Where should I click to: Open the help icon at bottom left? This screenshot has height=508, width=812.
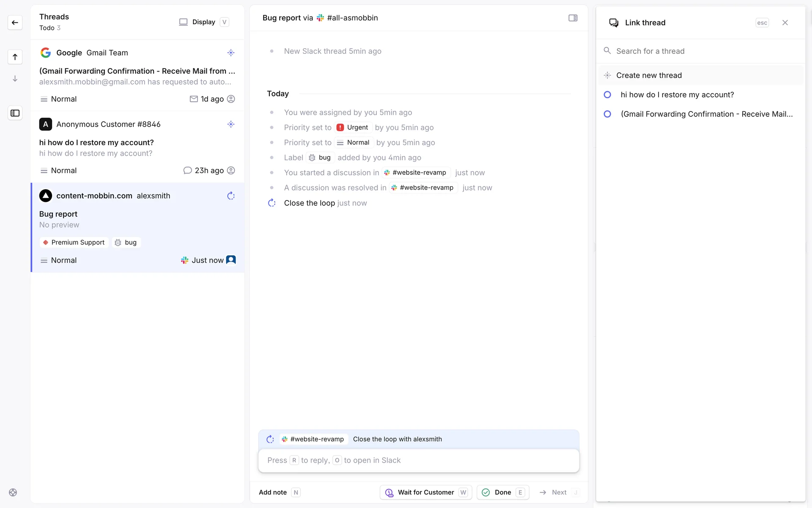[x=13, y=492]
